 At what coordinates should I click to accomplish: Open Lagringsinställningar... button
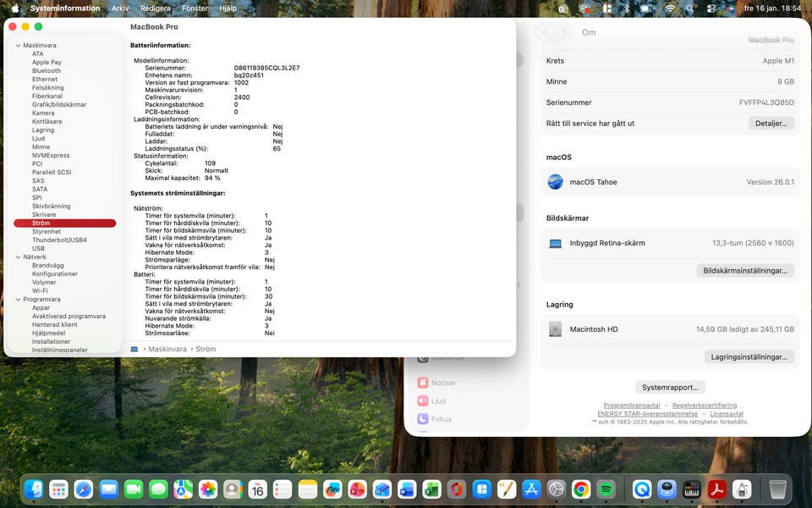[749, 357]
